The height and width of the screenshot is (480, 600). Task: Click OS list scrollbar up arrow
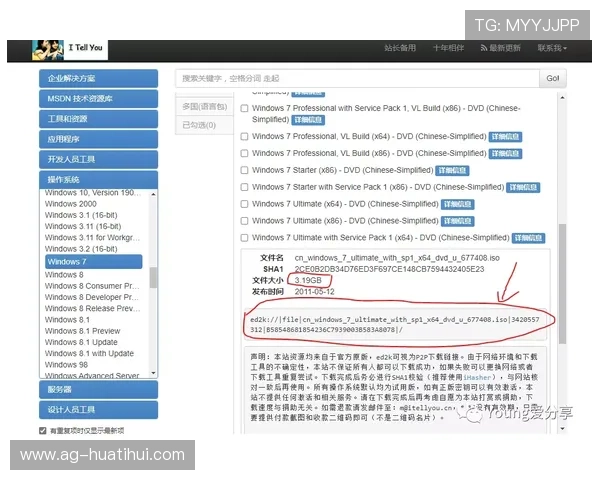coord(153,194)
